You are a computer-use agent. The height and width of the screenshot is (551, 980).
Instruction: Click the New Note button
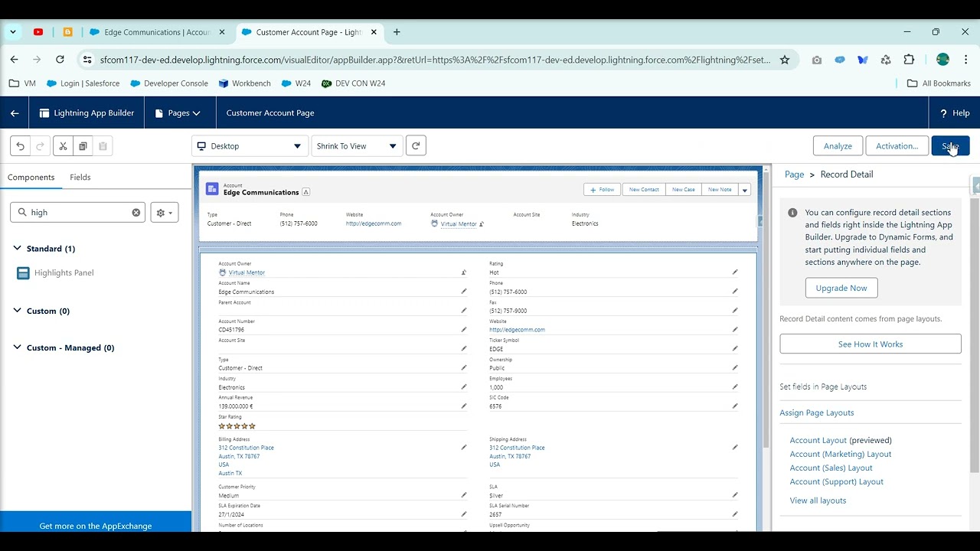click(720, 190)
